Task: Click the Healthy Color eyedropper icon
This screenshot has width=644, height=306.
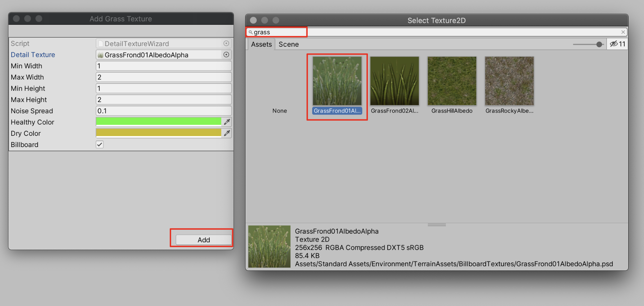Action: coord(227,122)
